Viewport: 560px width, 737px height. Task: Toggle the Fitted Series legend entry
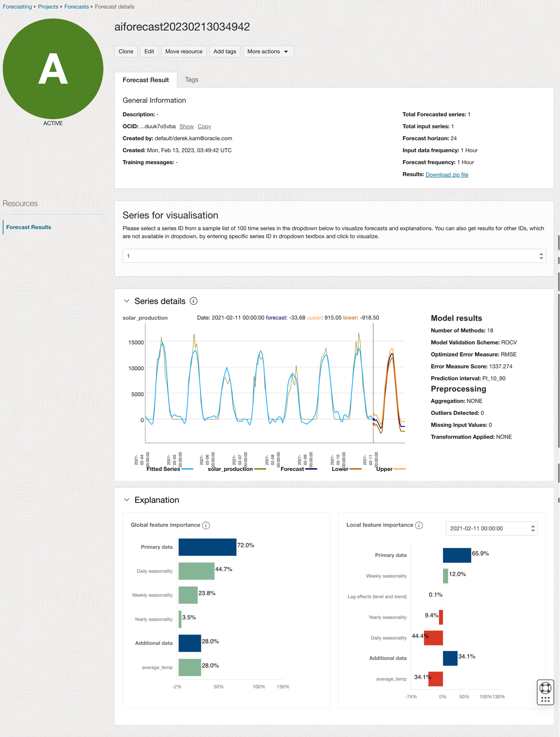tap(170, 469)
